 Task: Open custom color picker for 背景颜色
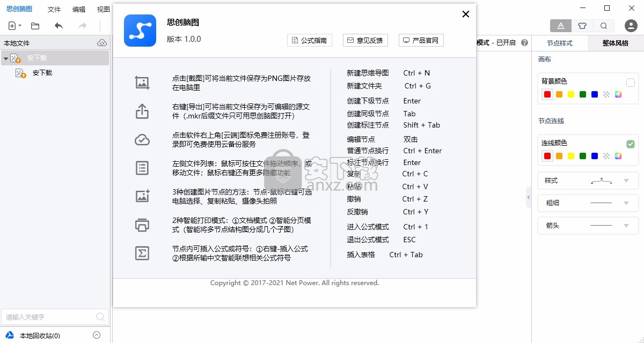point(618,95)
